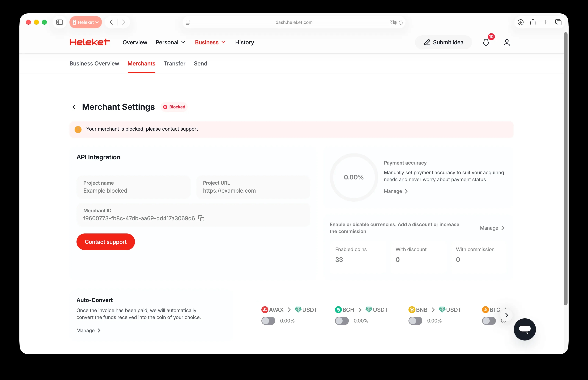Open the support chat bubble icon

[x=525, y=329]
